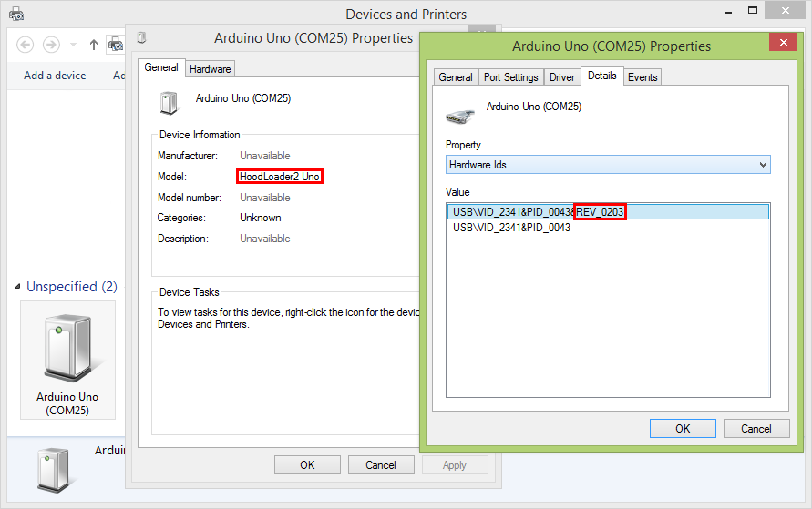
Task: Select the Arduino Uno (COM25) device thumbnail
Action: pos(67,360)
